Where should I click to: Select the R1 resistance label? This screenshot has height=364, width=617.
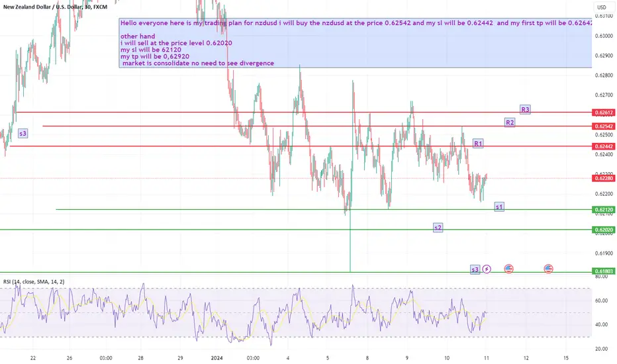478,143
